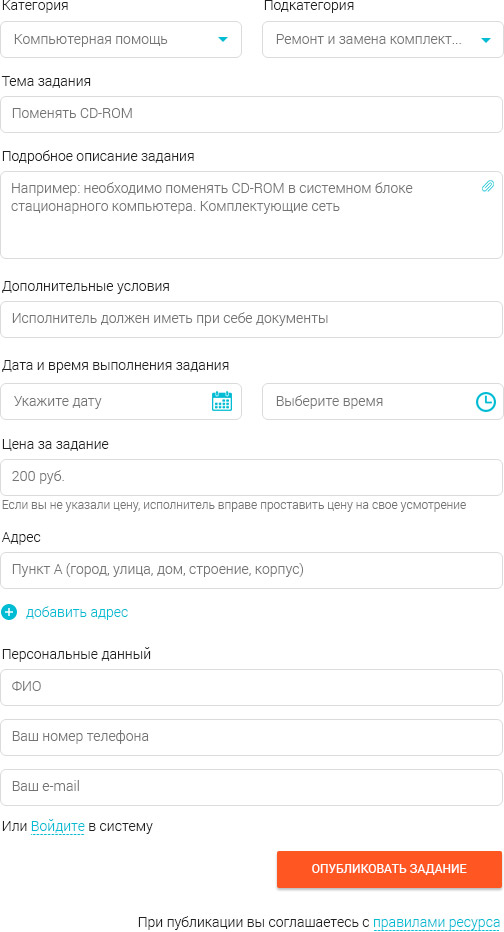Expand the Категория dropdown arrow

pyautogui.click(x=223, y=40)
